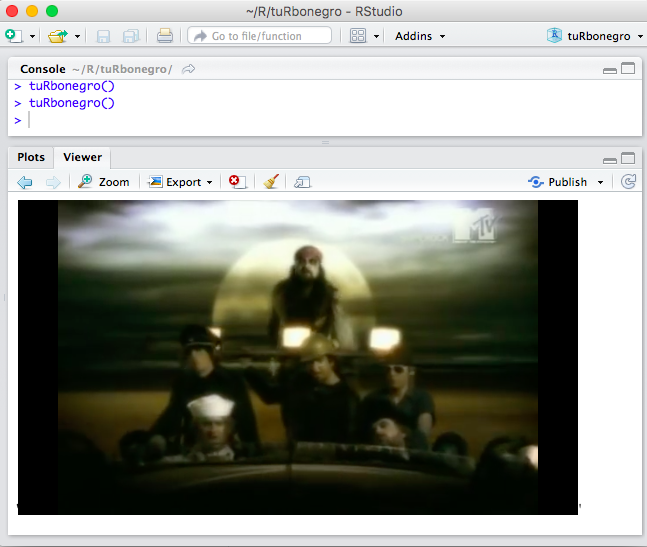Expand the recent files dropdown arrow

pyautogui.click(x=77, y=37)
